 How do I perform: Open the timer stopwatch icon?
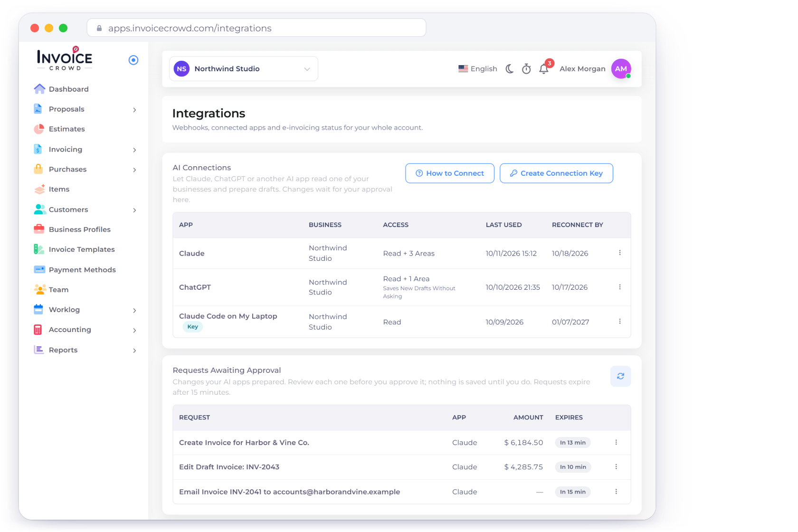[526, 69]
